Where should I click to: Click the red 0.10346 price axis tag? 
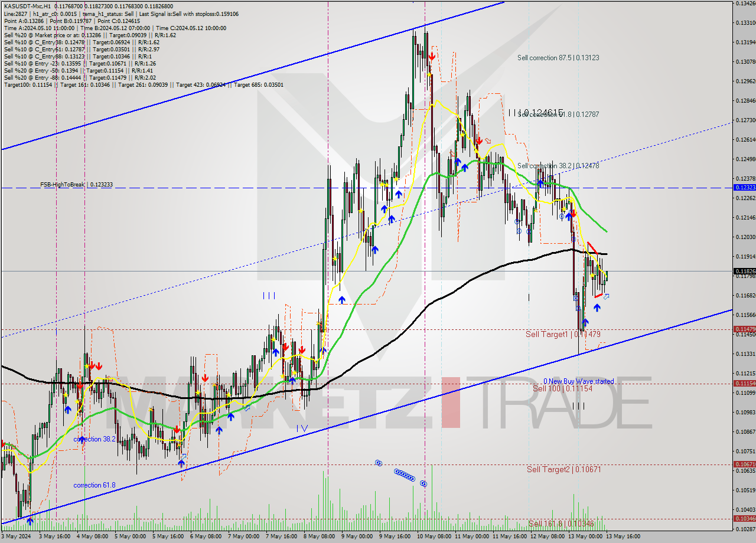coord(744,518)
